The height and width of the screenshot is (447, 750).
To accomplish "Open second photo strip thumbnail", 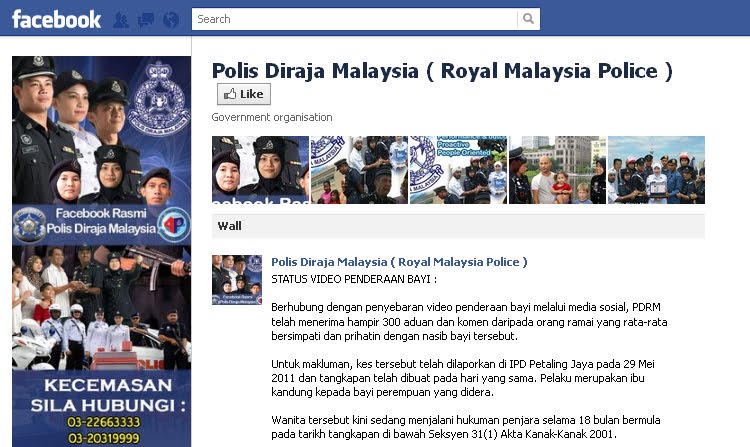I will point(359,170).
